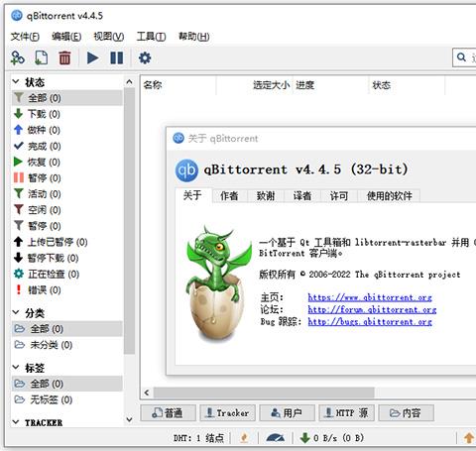This screenshot has height=451, width=476.
Task: Click the torrent list horizontal scrollbar thumb
Action: tap(264, 393)
